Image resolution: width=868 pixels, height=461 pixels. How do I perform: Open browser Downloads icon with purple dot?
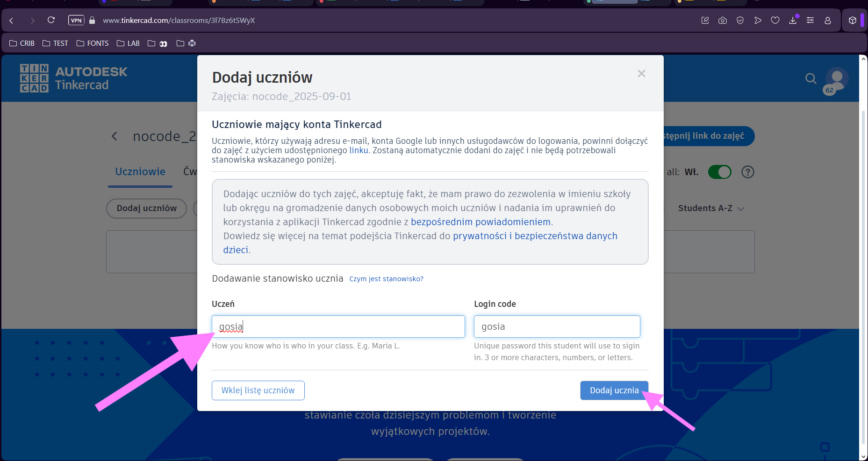point(793,20)
